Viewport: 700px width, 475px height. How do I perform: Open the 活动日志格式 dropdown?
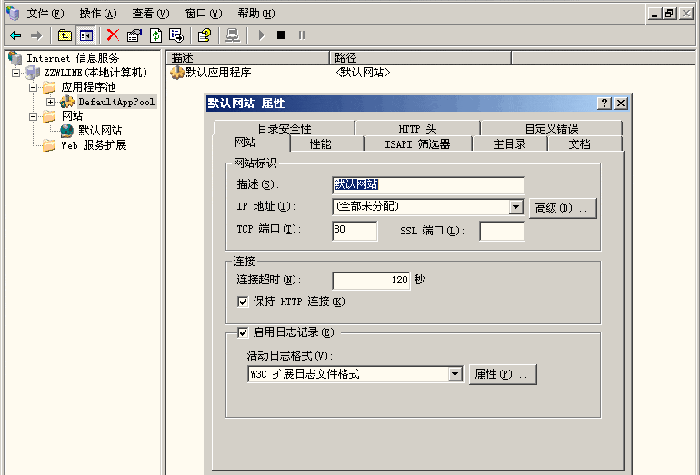click(x=455, y=374)
